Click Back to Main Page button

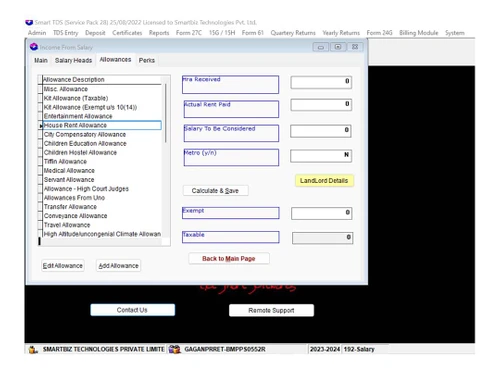pos(229,259)
